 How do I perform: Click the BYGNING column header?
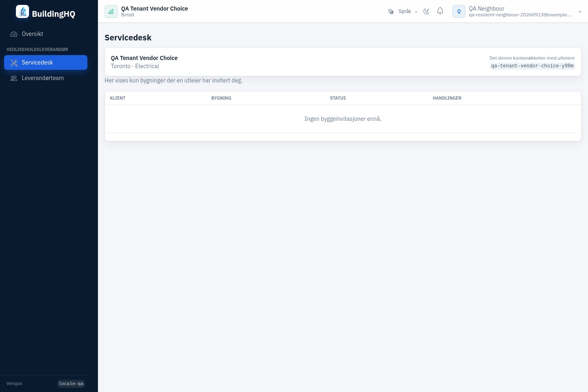click(x=221, y=98)
